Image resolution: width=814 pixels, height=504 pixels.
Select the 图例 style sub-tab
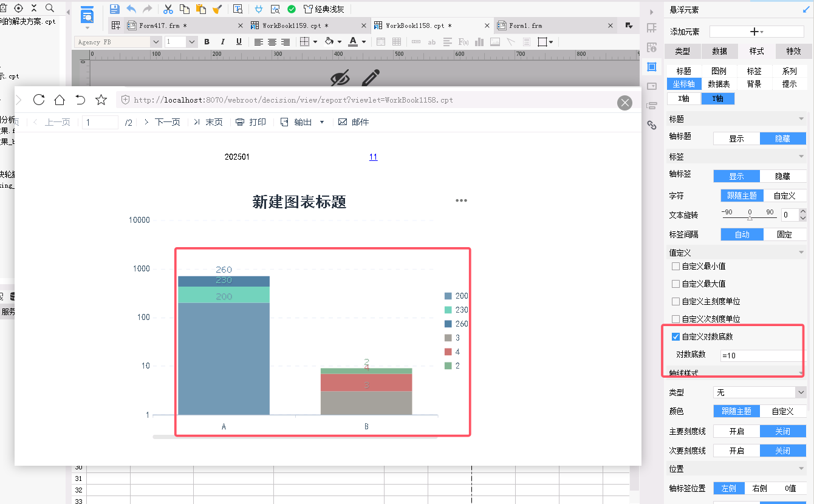tap(719, 71)
